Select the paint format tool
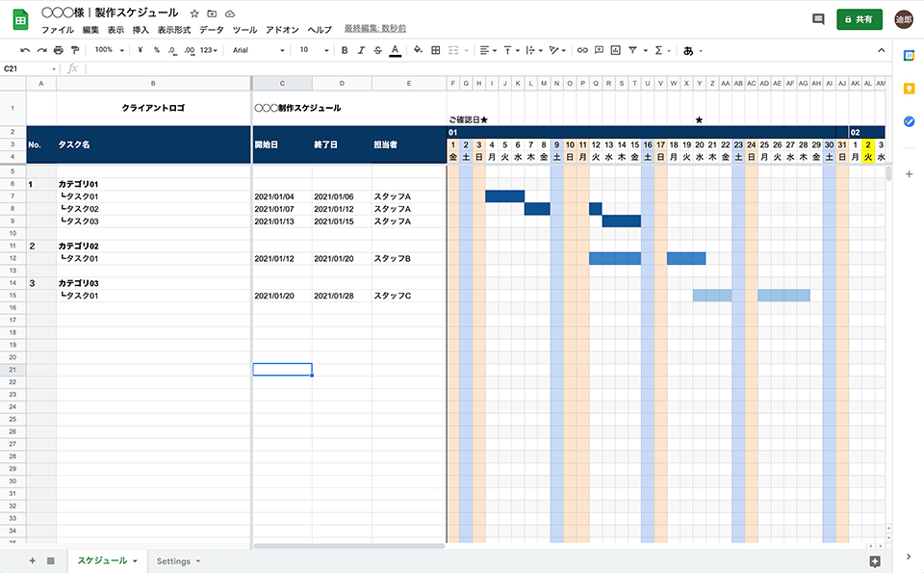 pos(75,50)
